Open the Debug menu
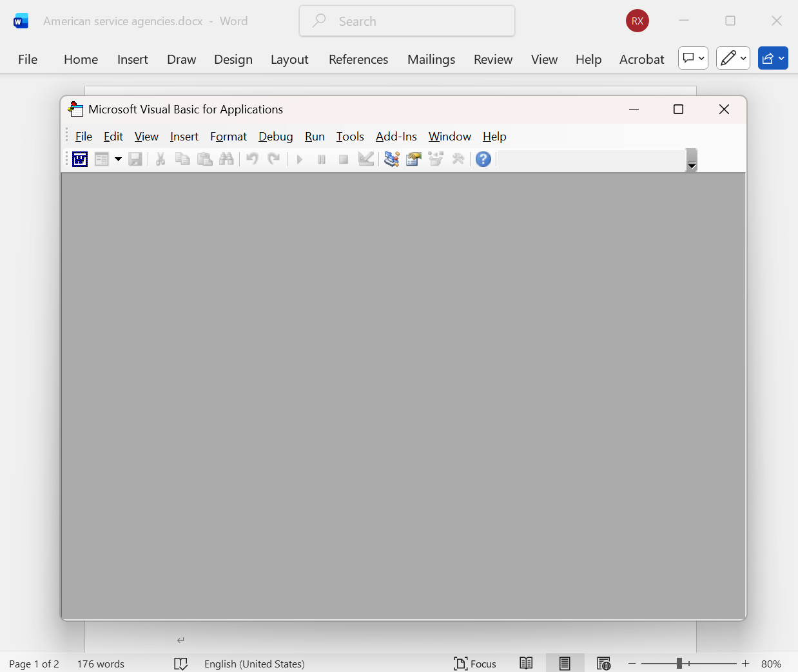Screen dimensions: 798x672 (275, 137)
